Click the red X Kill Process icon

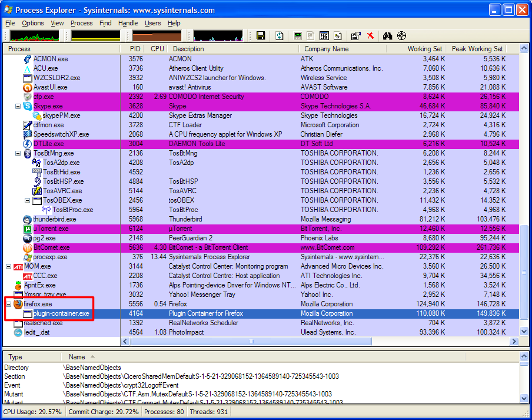coord(371,36)
